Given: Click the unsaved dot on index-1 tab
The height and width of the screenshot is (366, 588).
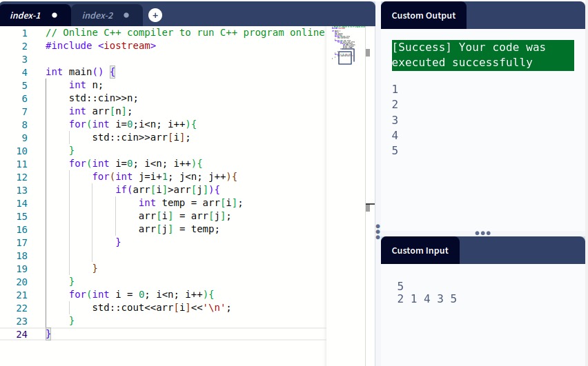Looking at the screenshot, I should pyautogui.click(x=55, y=15).
